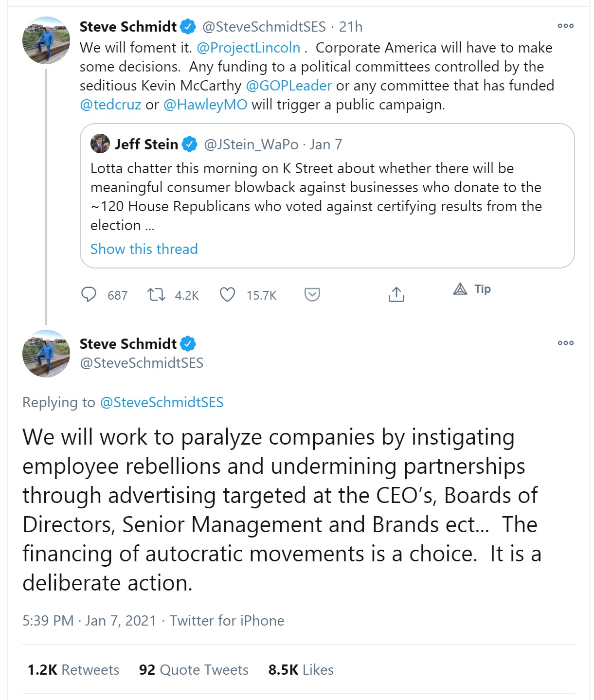Viewport: 594px width, 700px height.
Task: Open the @HawleyMO profile mention
Action: pos(205,105)
